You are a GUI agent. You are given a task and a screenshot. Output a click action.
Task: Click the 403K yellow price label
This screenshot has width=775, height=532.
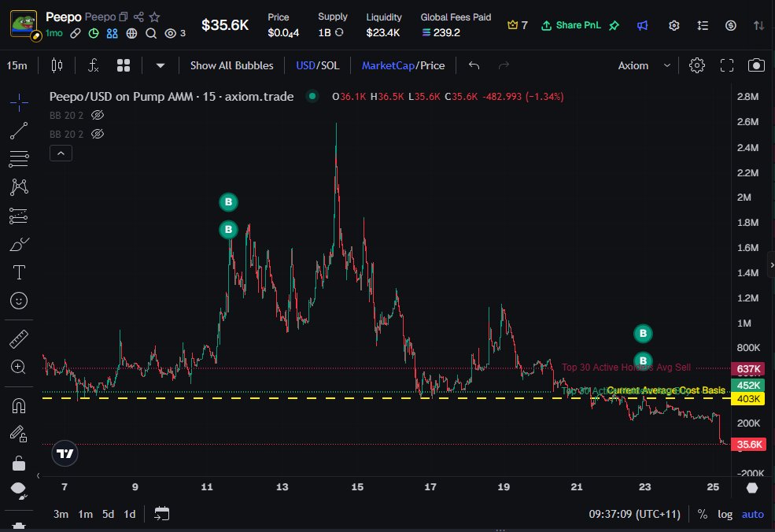(x=748, y=398)
